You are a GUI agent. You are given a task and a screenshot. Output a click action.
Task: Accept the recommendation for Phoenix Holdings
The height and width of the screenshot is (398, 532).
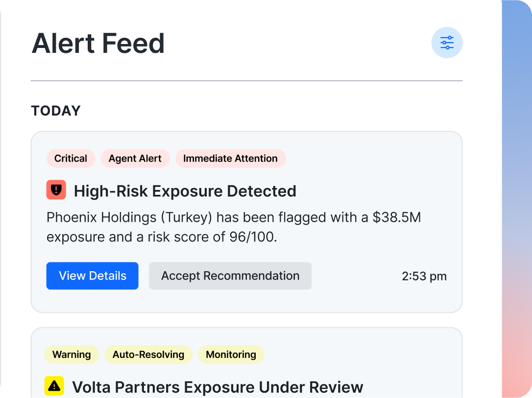(230, 276)
